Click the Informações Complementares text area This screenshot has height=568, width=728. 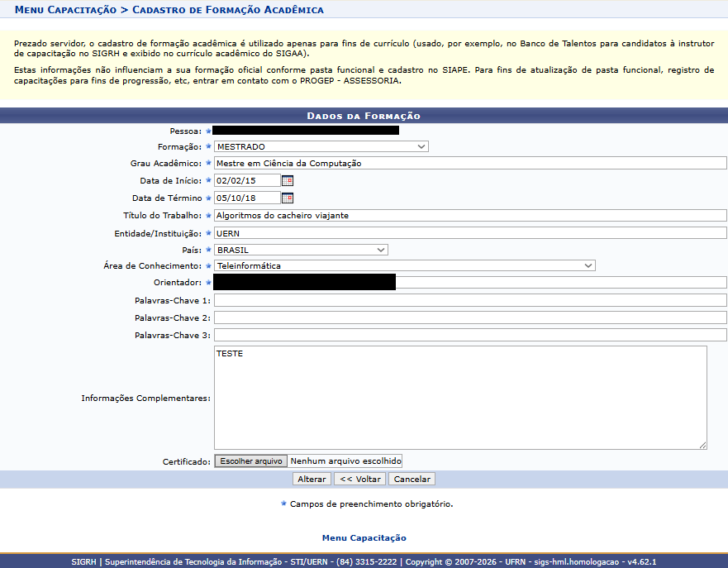click(x=460, y=398)
